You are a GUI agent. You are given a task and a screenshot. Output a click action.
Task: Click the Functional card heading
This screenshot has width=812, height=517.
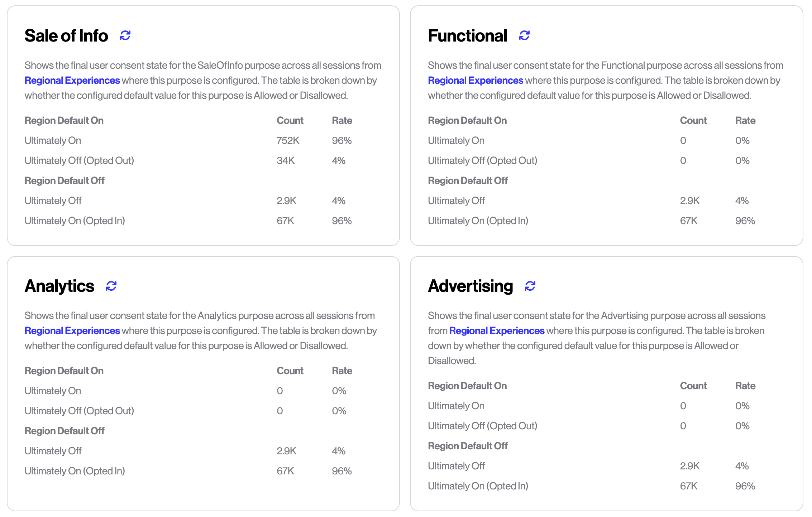[467, 36]
